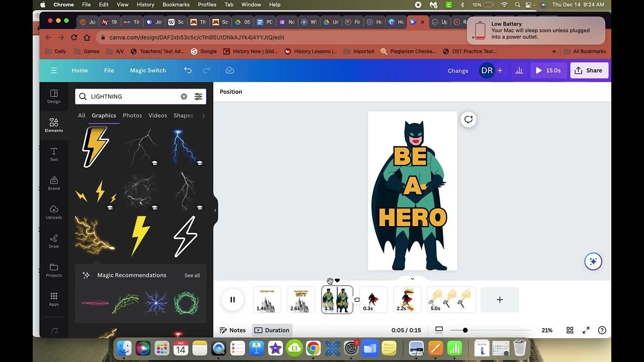Click the cloud save status icon

pos(229,70)
